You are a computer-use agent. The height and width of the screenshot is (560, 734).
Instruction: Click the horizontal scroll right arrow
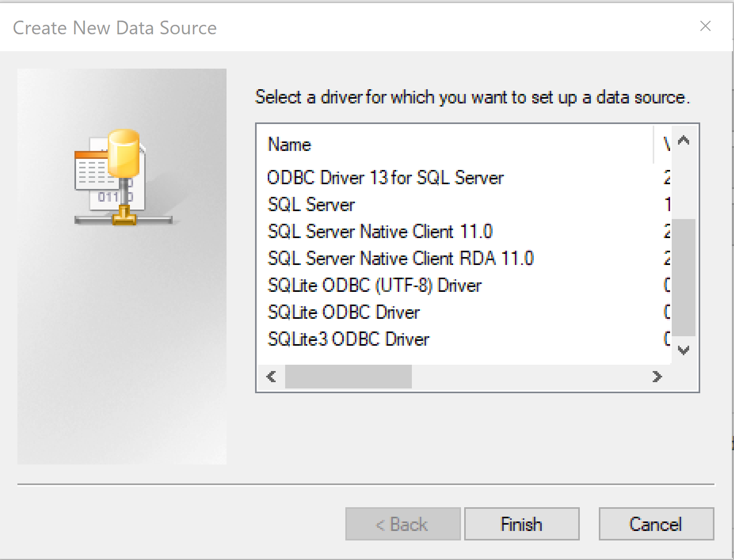[658, 376]
